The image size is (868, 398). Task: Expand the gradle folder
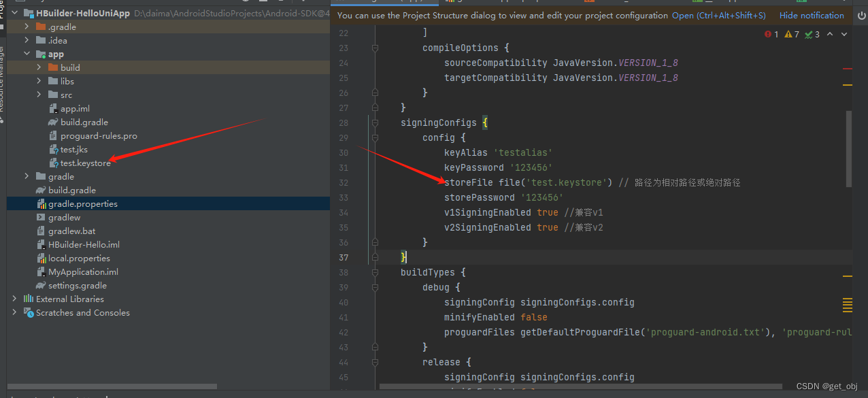27,177
